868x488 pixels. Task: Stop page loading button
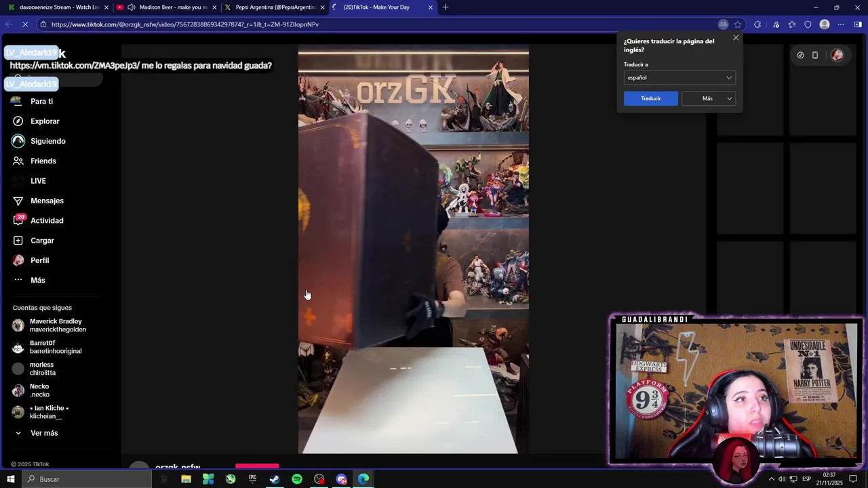pyautogui.click(x=26, y=24)
